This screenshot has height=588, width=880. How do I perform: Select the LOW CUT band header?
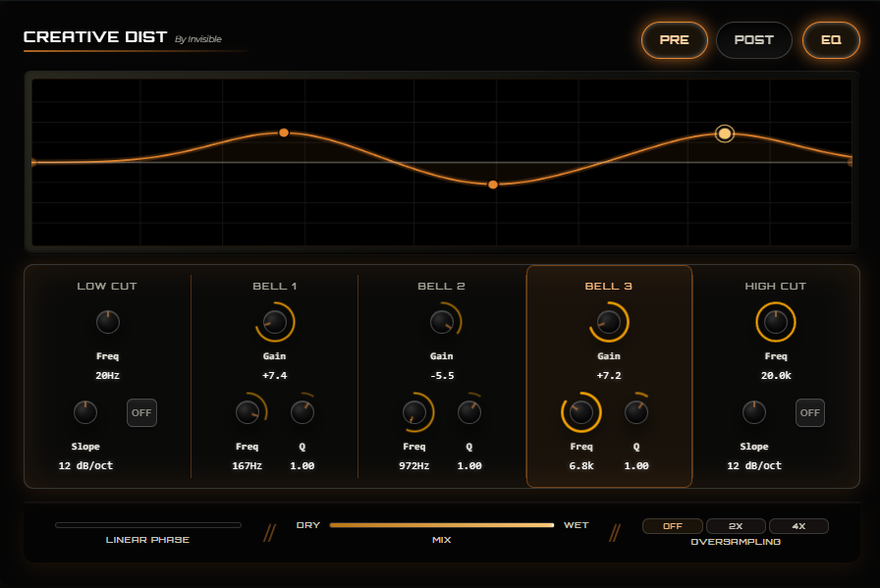point(107,286)
